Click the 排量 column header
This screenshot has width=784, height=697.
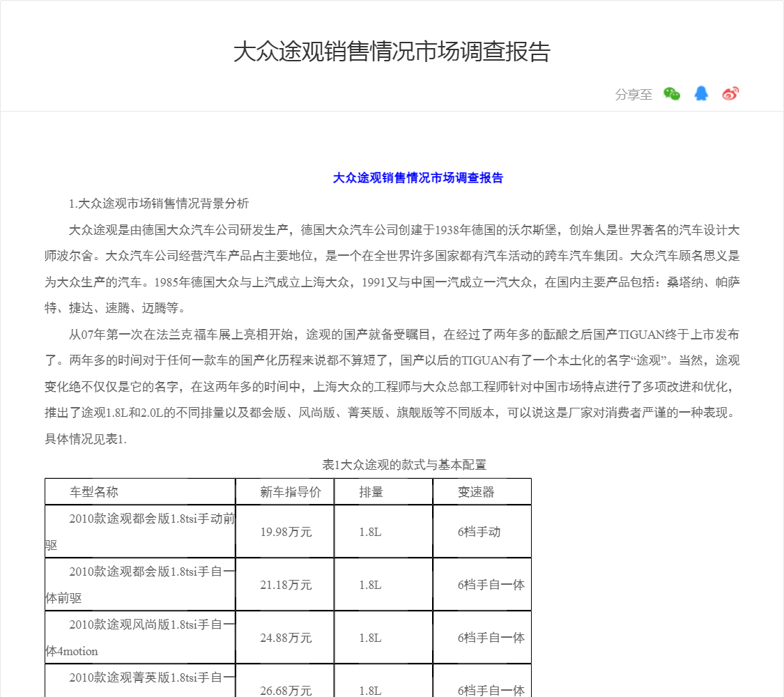click(x=383, y=492)
